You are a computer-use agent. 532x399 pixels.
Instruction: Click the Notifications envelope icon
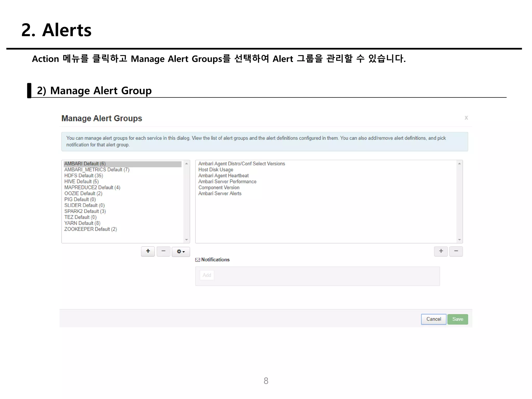point(198,260)
